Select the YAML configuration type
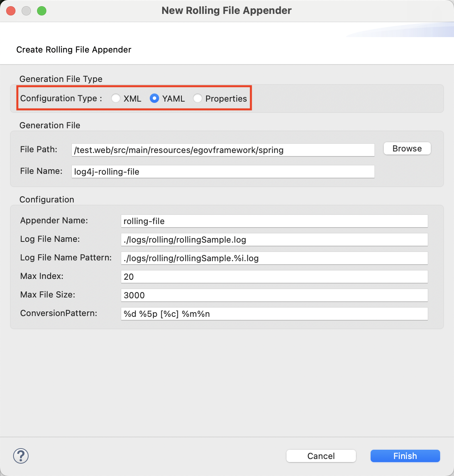The image size is (454, 476). click(x=154, y=99)
